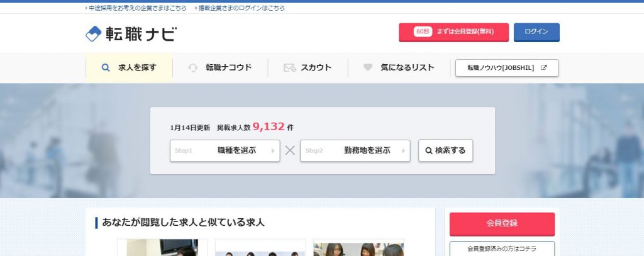
Task: Click the external-link icon in the JOBSHIL button
Action: pos(544,68)
